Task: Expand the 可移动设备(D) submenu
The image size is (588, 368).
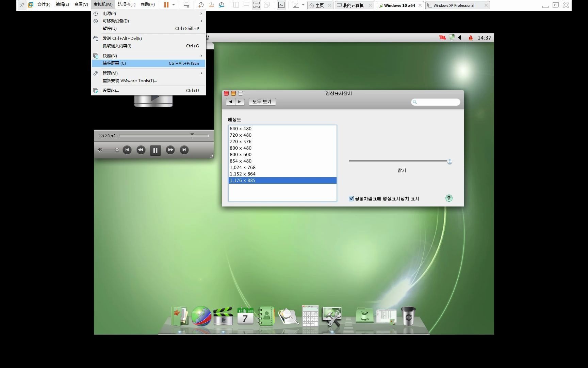Action: pyautogui.click(x=148, y=21)
